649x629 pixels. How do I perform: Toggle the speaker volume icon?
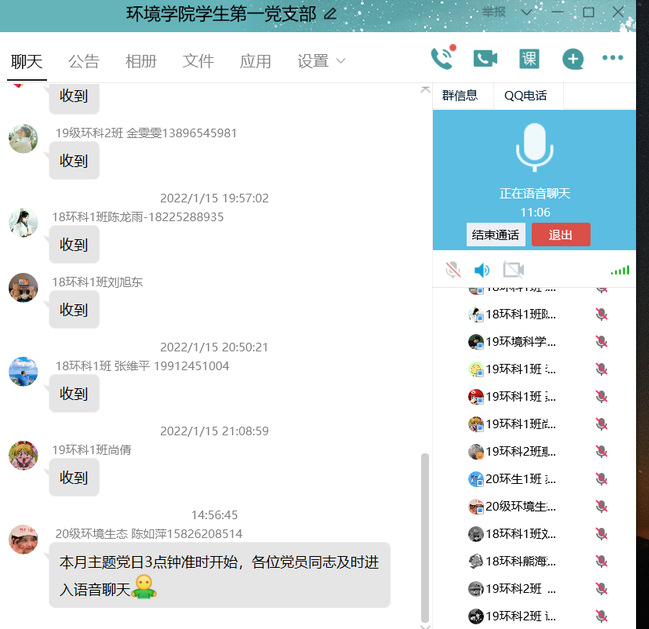click(x=482, y=270)
